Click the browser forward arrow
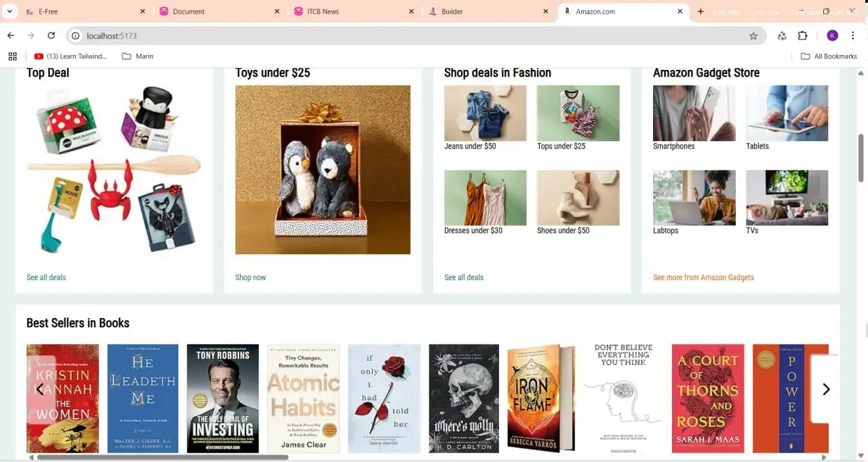 point(31,36)
